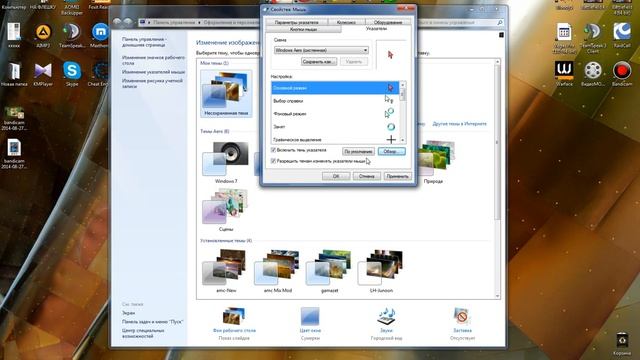Open the Звуки sounds setting
Viewport: 640px width, 360px height.
386,323
